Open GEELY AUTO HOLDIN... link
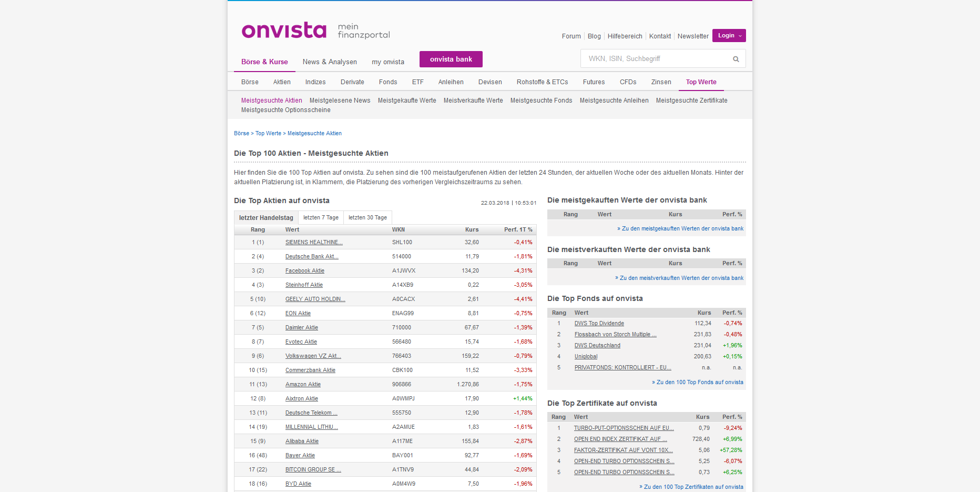This screenshot has width=980, height=492. (x=315, y=299)
